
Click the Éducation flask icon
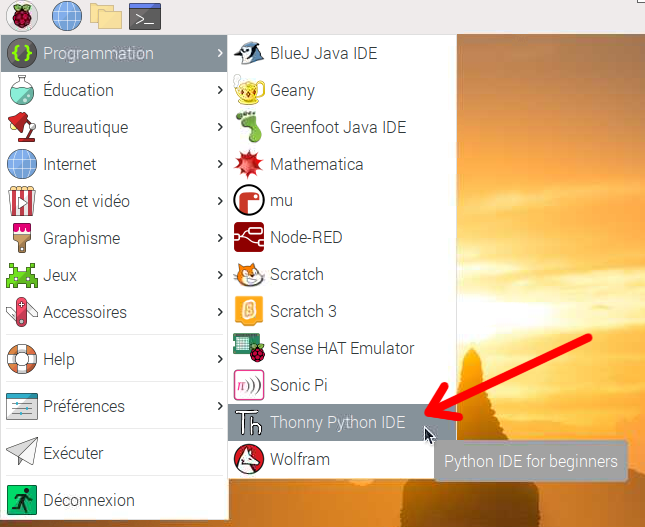pos(22,90)
